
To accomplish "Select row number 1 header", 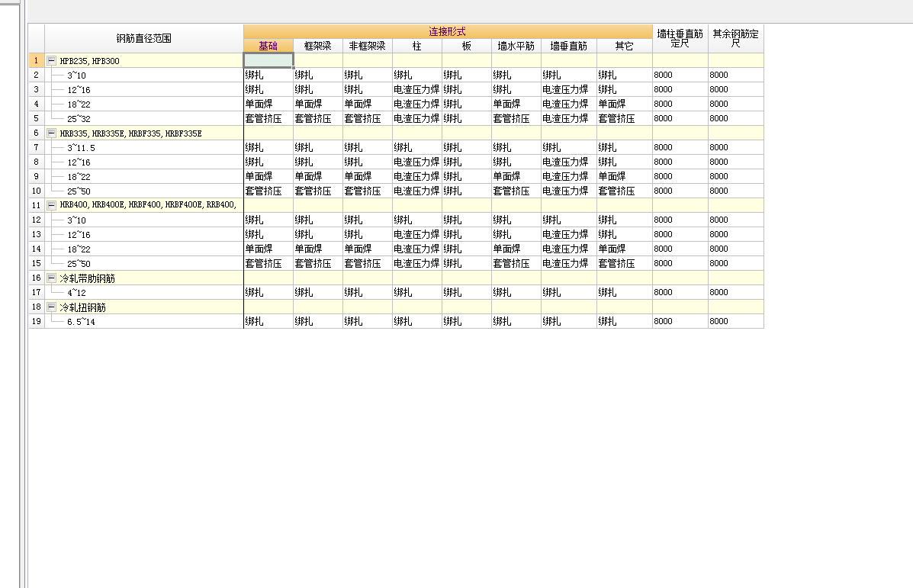I will [x=36, y=60].
